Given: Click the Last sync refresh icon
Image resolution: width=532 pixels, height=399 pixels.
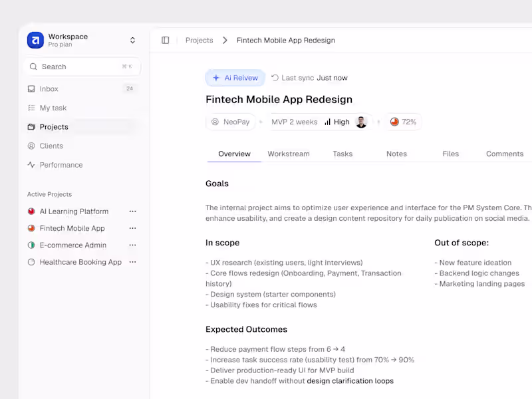Looking at the screenshot, I should coord(275,78).
